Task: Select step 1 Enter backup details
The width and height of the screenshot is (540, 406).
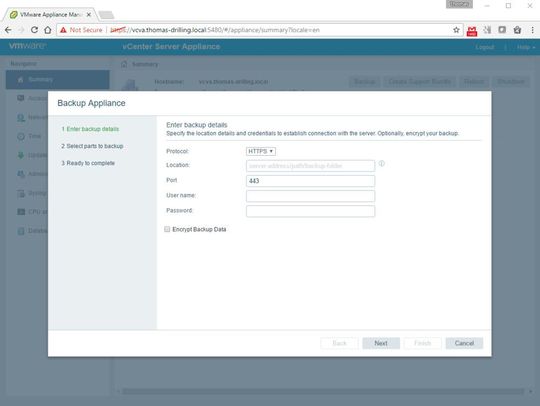Action: tap(90, 129)
